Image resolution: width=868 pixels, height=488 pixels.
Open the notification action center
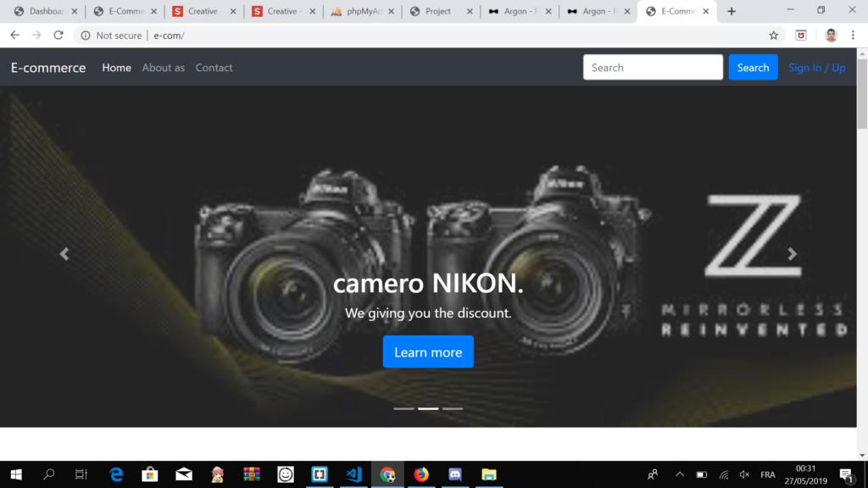(x=847, y=474)
